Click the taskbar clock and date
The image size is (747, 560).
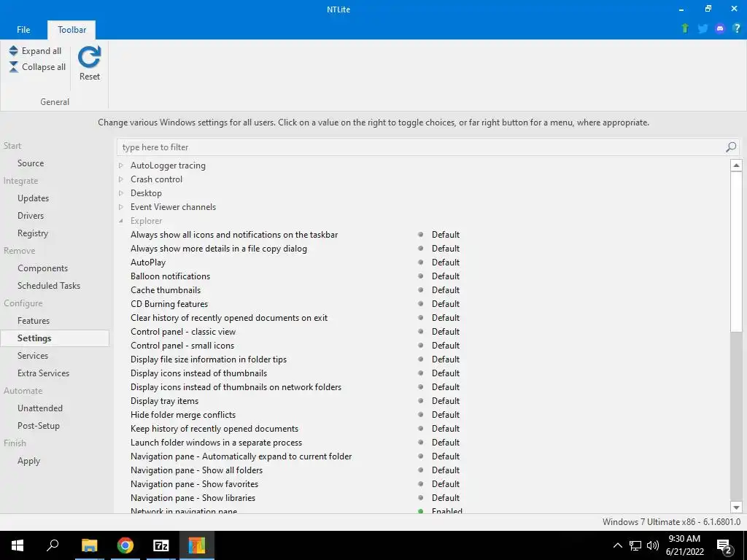click(684, 545)
